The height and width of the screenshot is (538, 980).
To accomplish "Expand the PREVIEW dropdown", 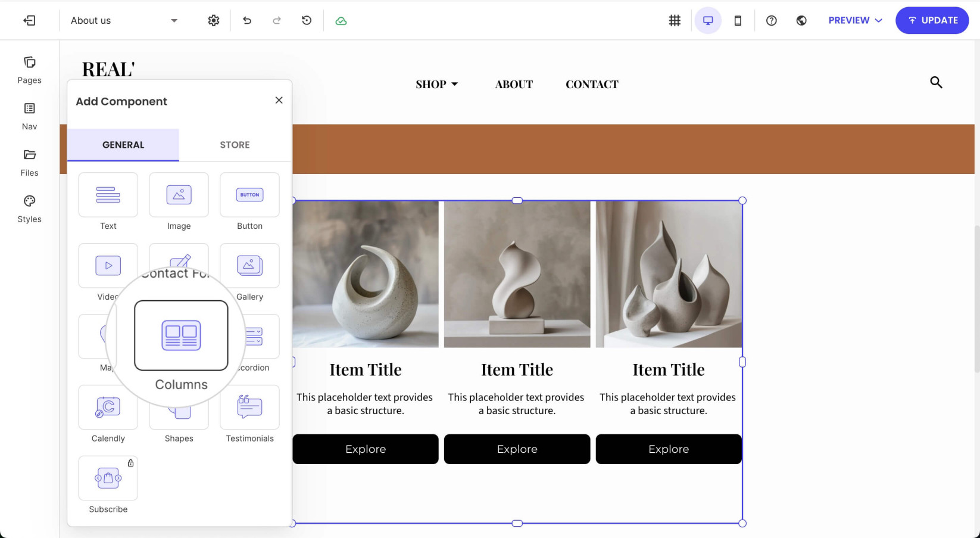I will (855, 20).
